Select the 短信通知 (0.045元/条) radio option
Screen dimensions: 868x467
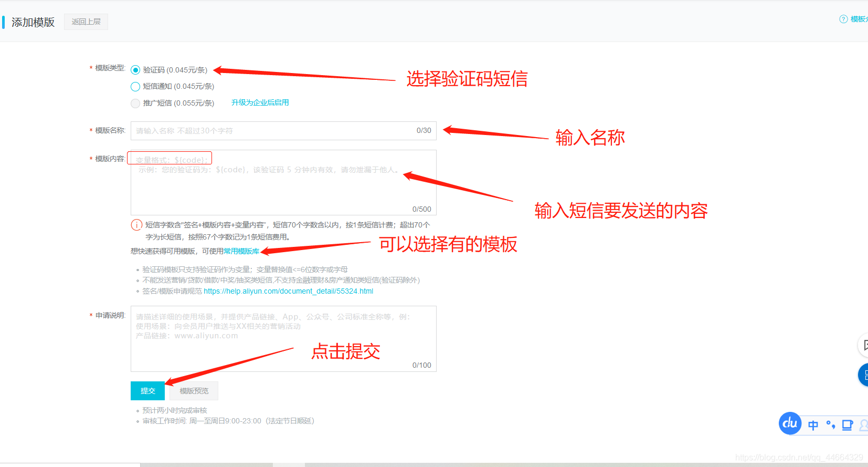(135, 87)
